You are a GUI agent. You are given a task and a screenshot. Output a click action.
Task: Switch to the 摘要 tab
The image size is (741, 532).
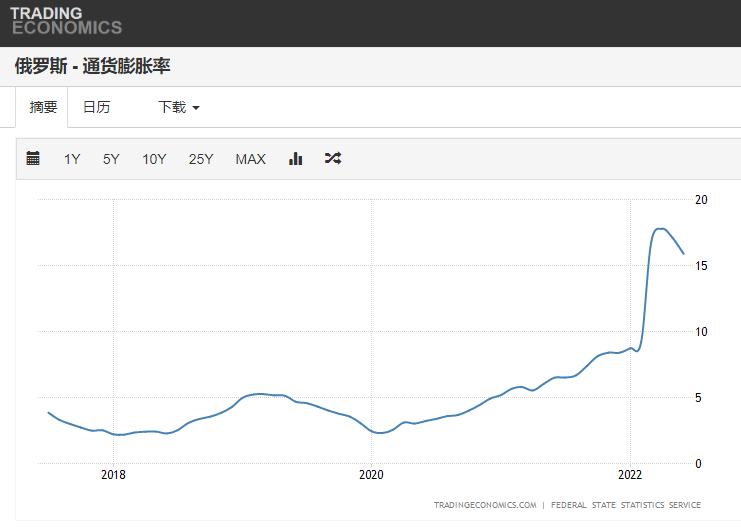tap(43, 107)
